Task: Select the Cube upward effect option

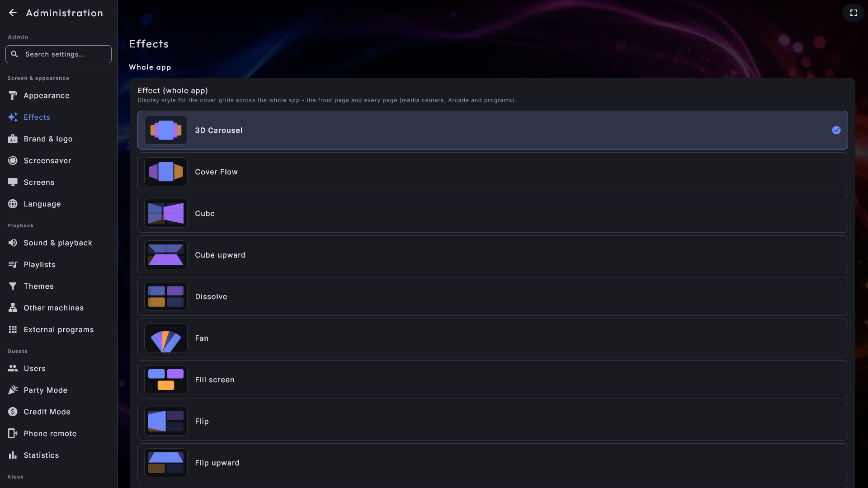Action: pos(492,255)
